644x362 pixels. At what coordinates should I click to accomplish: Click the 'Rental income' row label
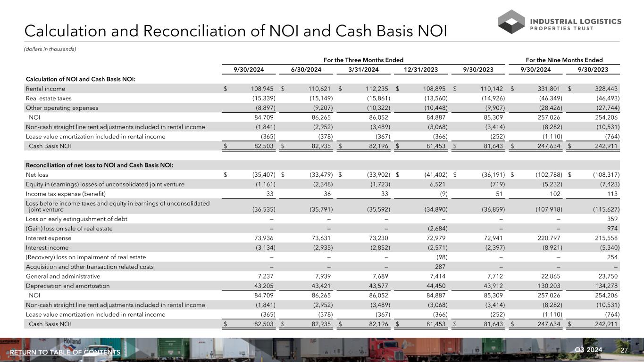click(45, 89)
